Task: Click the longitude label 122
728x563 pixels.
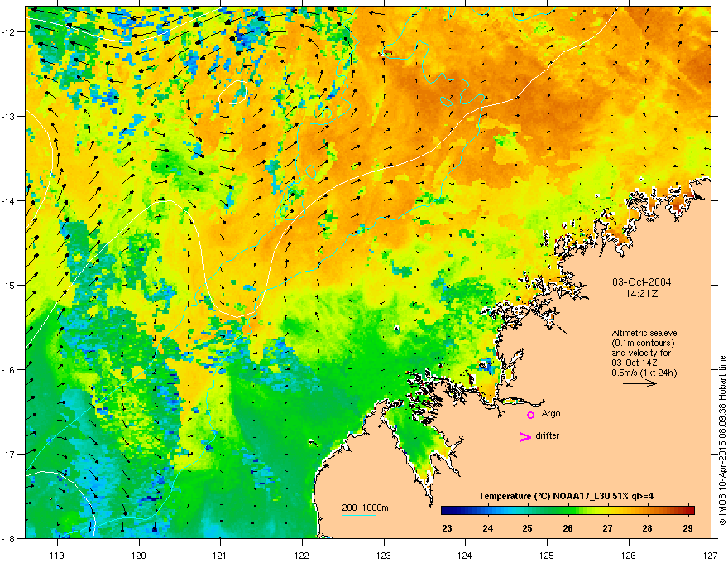Action: point(302,555)
